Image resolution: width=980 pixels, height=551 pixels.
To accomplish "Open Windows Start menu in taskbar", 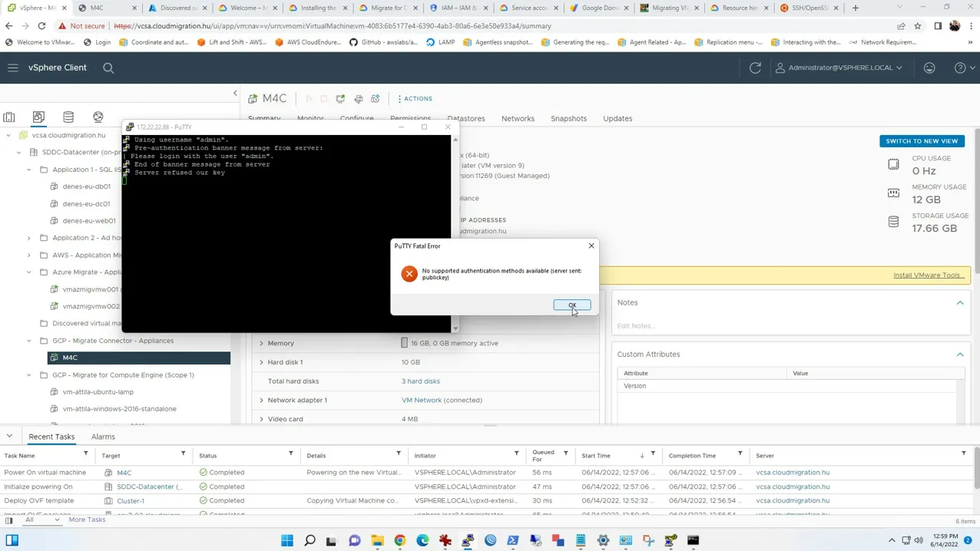I will (x=287, y=540).
